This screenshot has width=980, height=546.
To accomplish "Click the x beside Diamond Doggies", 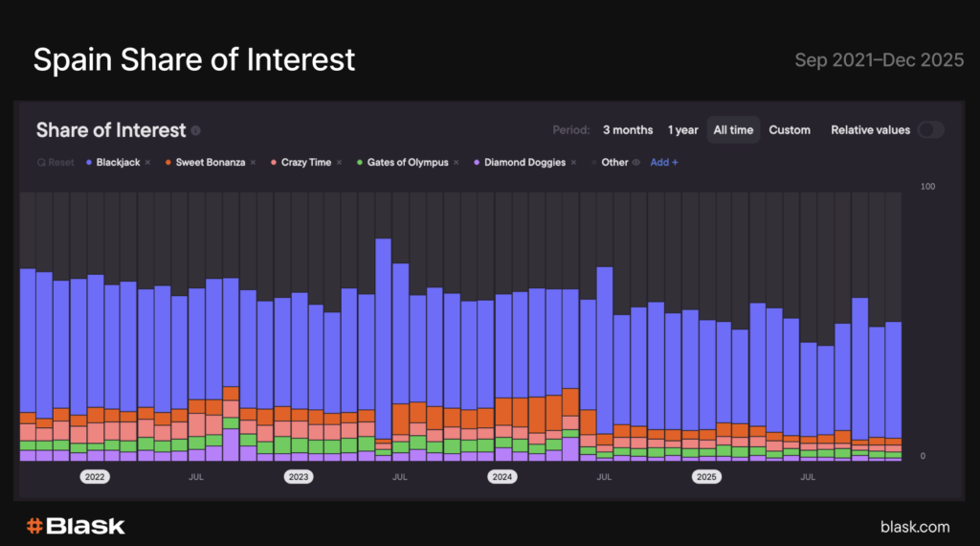I will coord(573,163).
